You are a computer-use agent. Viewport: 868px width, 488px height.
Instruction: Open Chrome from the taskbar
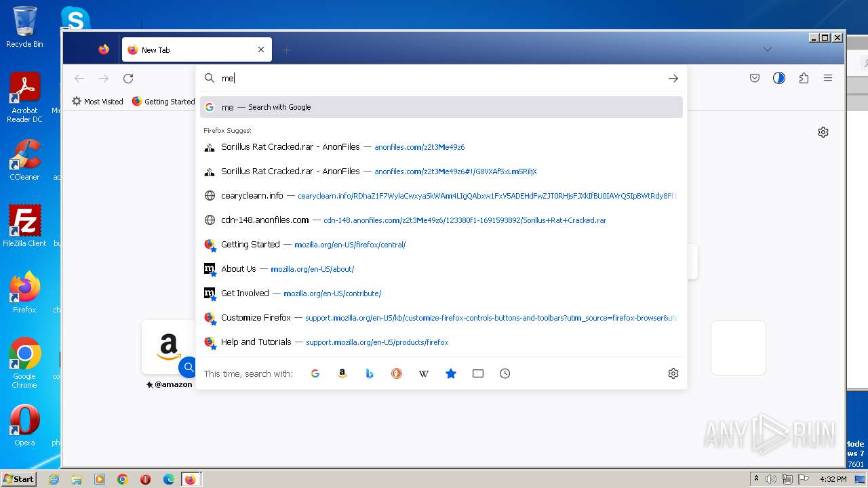click(x=123, y=479)
